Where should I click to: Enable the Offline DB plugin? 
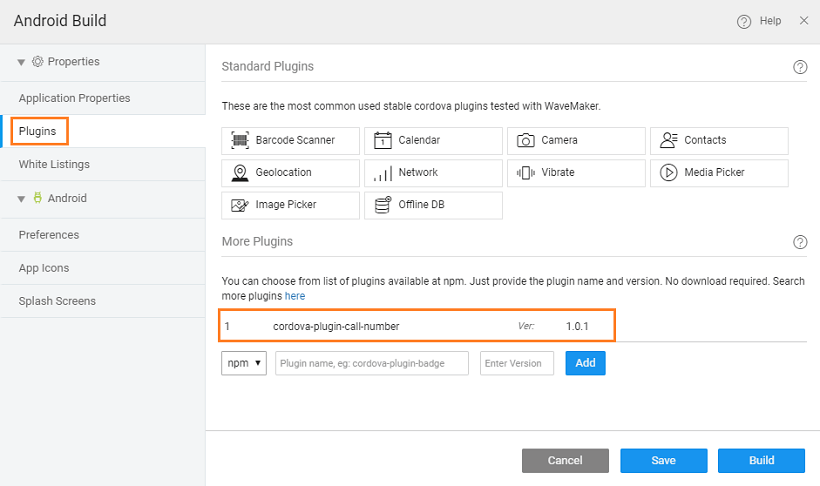pos(433,205)
